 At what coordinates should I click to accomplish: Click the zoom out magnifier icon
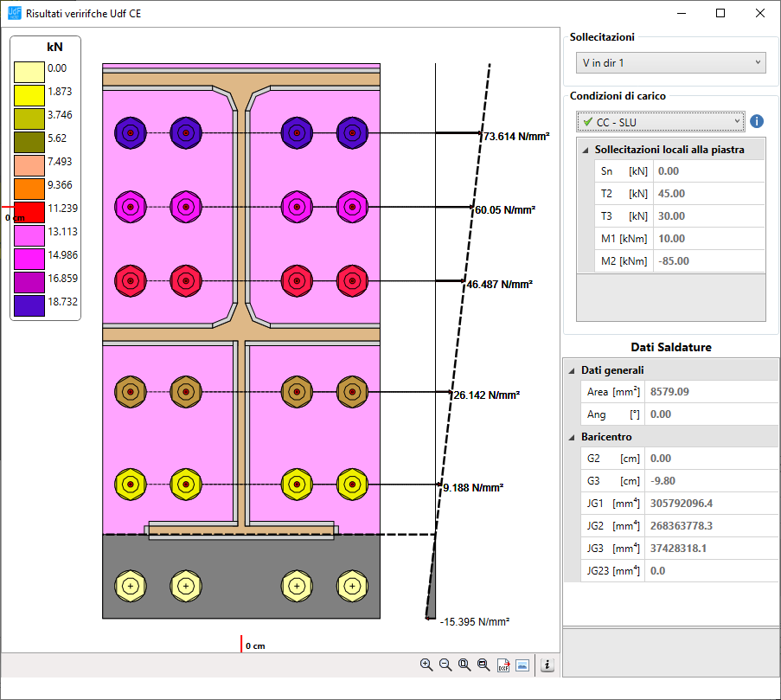[445, 665]
